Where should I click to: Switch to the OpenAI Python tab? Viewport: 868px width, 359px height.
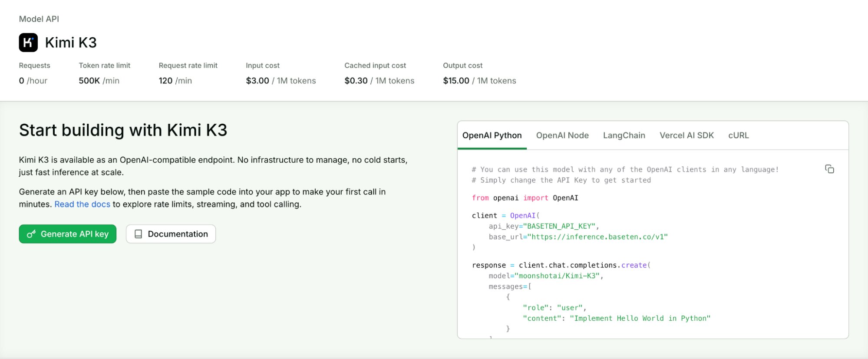click(492, 135)
